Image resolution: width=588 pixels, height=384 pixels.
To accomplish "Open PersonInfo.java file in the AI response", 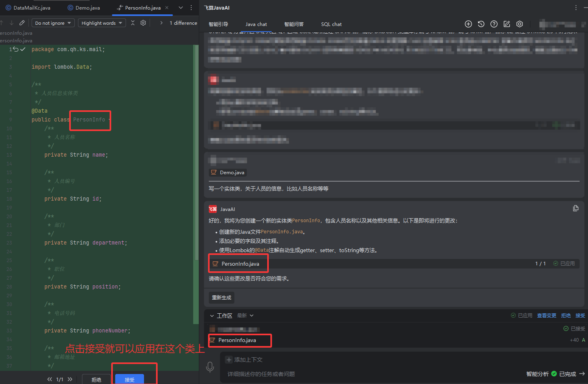I will point(240,264).
